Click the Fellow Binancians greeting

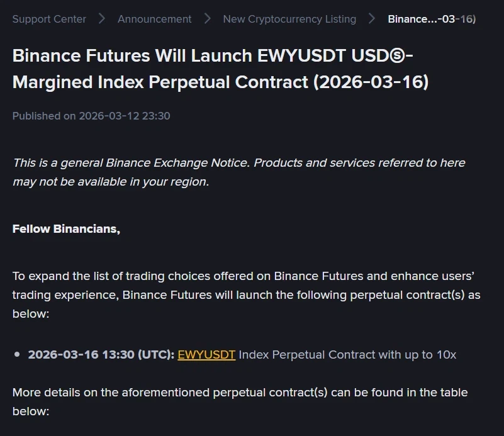(66, 229)
